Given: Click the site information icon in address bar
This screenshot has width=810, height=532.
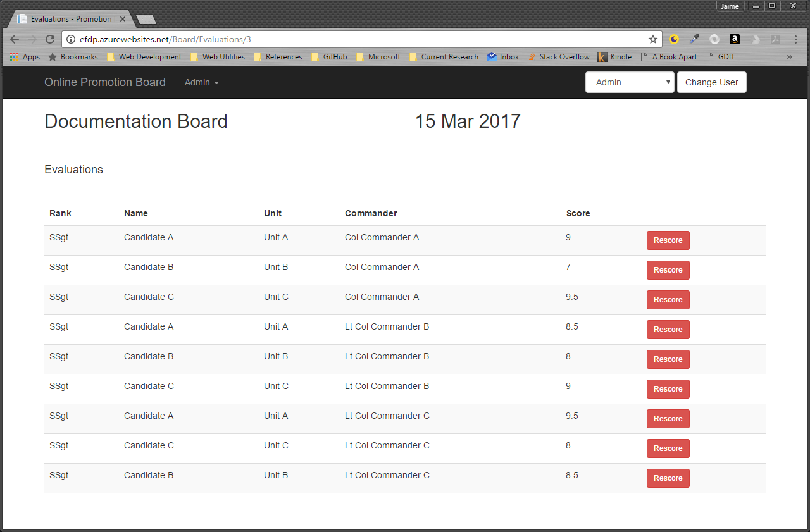Looking at the screenshot, I should [71, 39].
